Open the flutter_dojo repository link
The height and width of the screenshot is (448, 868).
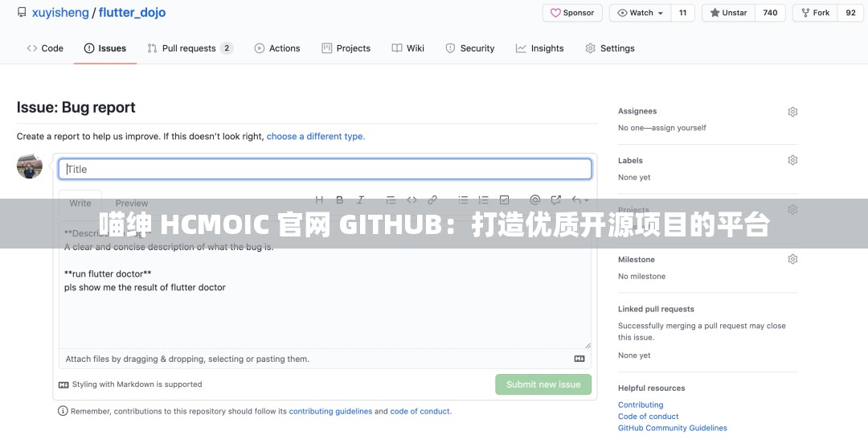(x=132, y=12)
